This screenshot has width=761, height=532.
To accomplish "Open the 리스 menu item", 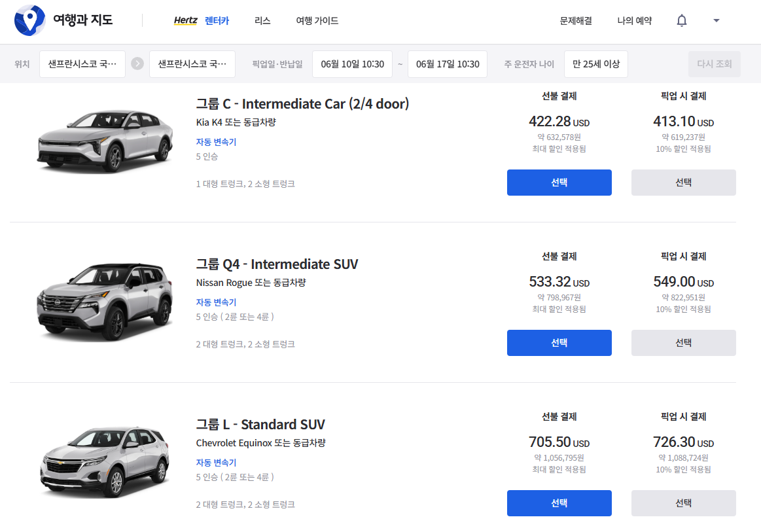I will (262, 21).
